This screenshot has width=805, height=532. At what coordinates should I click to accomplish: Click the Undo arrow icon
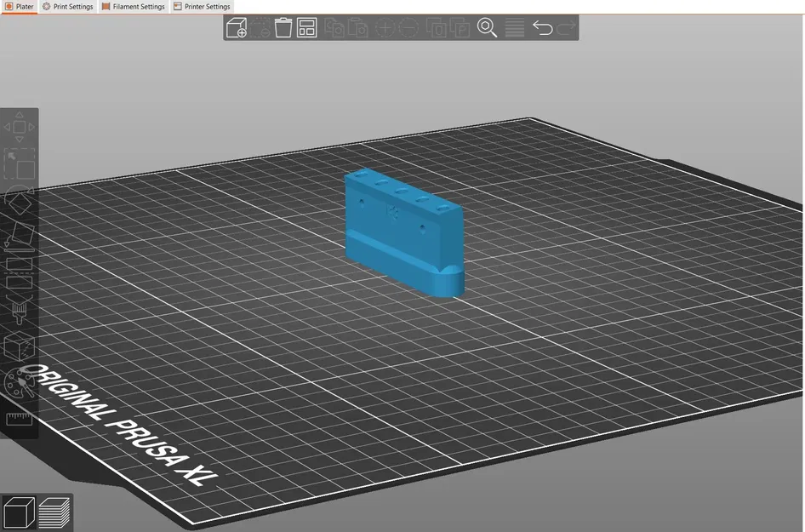click(543, 28)
